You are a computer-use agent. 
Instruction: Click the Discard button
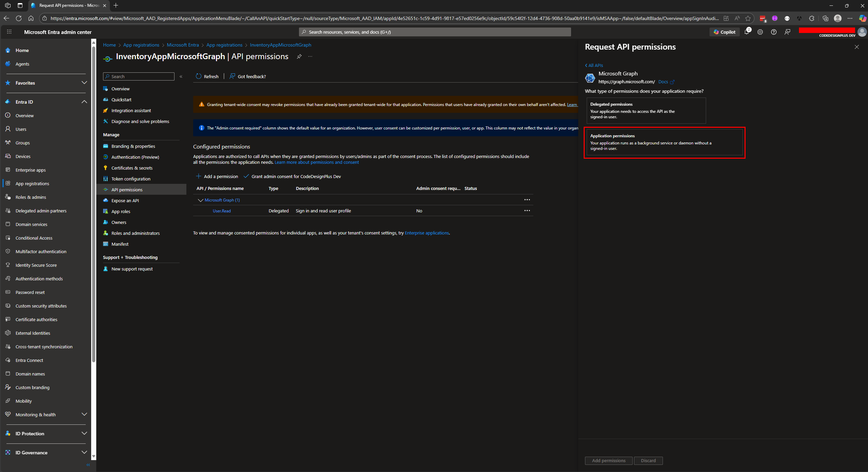pyautogui.click(x=648, y=460)
